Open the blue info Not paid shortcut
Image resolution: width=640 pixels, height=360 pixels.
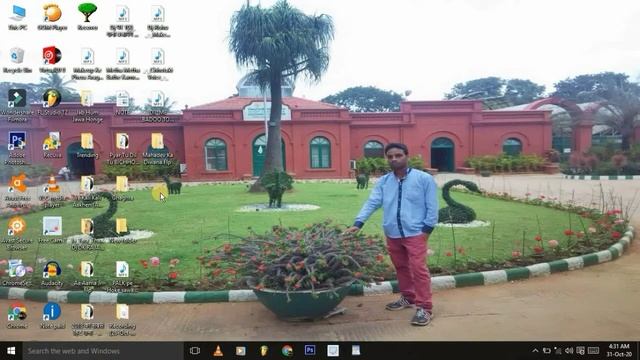pyautogui.click(x=52, y=316)
